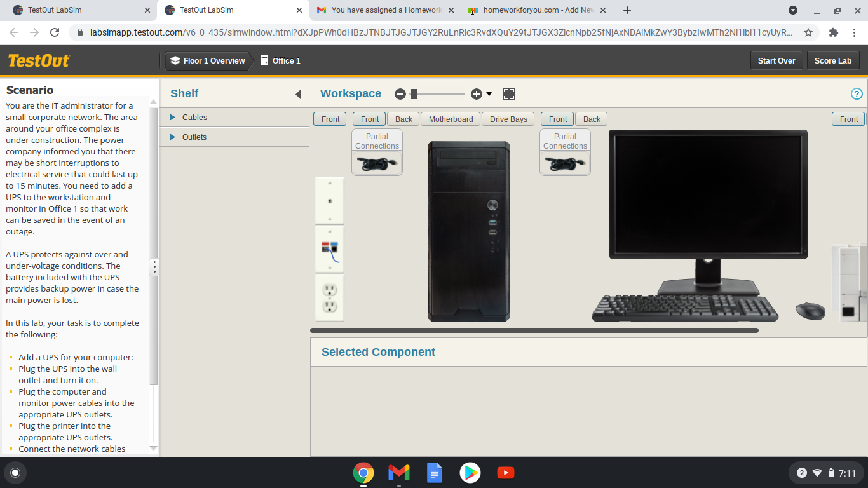868x488 pixels.
Task: Expand the Cables category
Action: (172, 118)
